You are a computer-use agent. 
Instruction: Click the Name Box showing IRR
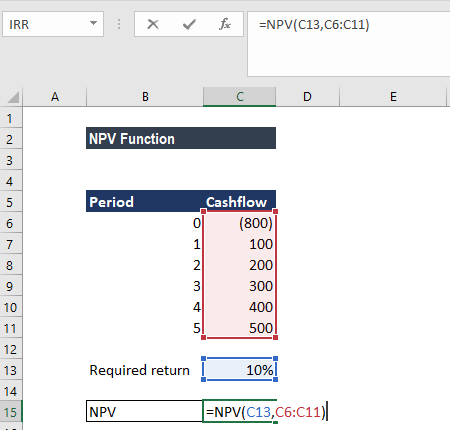(x=53, y=24)
